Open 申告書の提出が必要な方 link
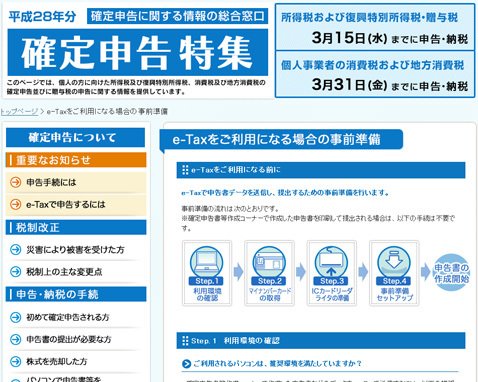478x382 pixels. (69, 339)
